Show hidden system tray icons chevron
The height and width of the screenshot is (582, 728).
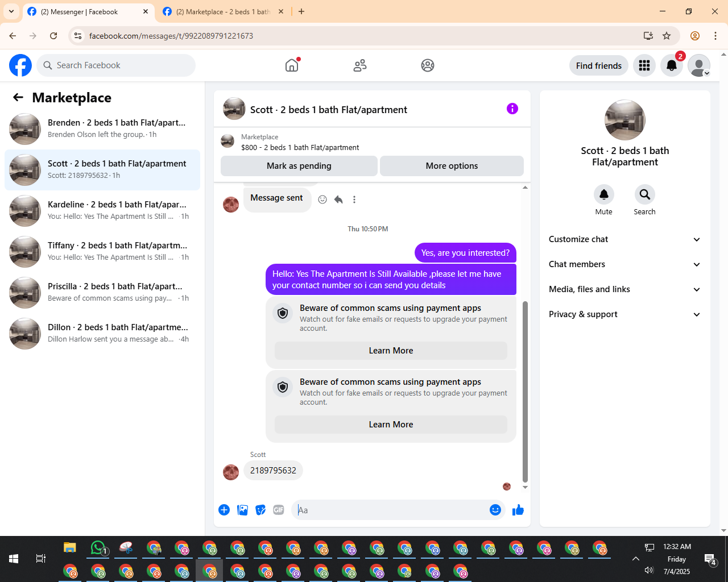(x=636, y=559)
